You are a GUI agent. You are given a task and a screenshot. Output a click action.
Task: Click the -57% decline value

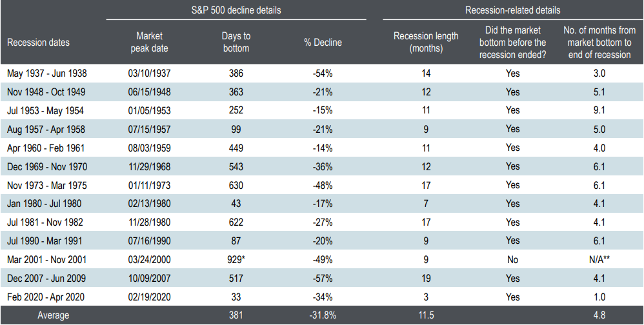[323, 279]
